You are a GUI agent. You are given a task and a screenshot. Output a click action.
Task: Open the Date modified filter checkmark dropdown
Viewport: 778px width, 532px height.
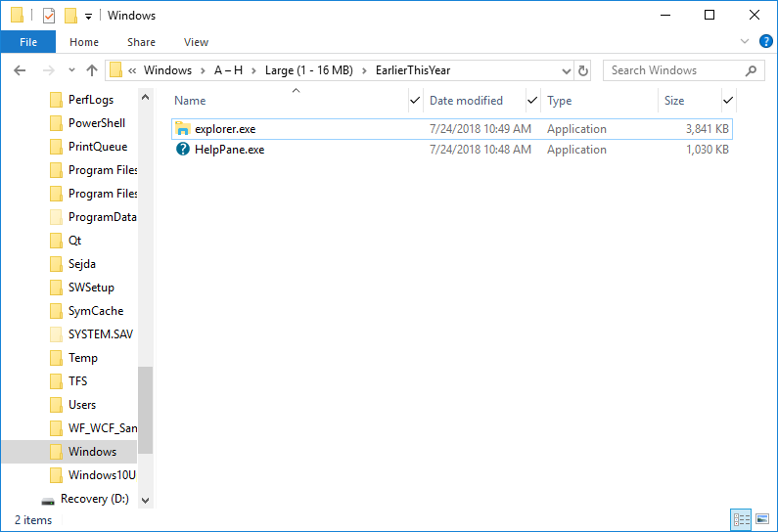(x=532, y=101)
